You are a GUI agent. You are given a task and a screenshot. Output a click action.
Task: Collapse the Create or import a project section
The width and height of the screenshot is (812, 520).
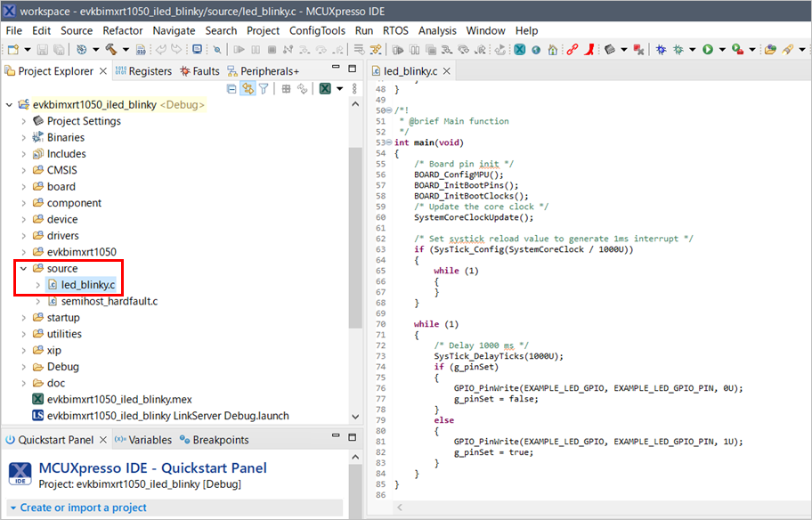(x=13, y=508)
